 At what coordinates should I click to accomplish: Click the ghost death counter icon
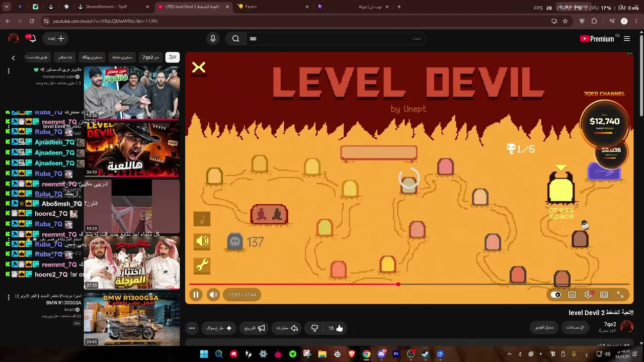click(x=235, y=242)
